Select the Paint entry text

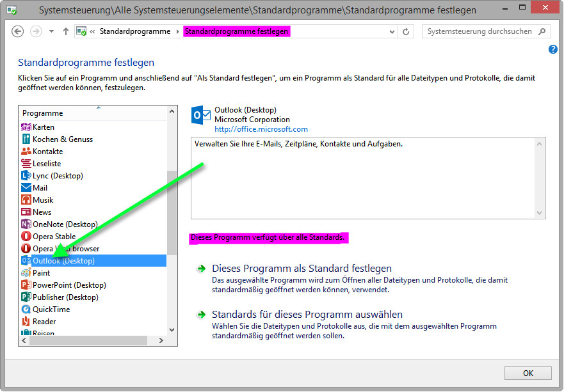(x=42, y=273)
